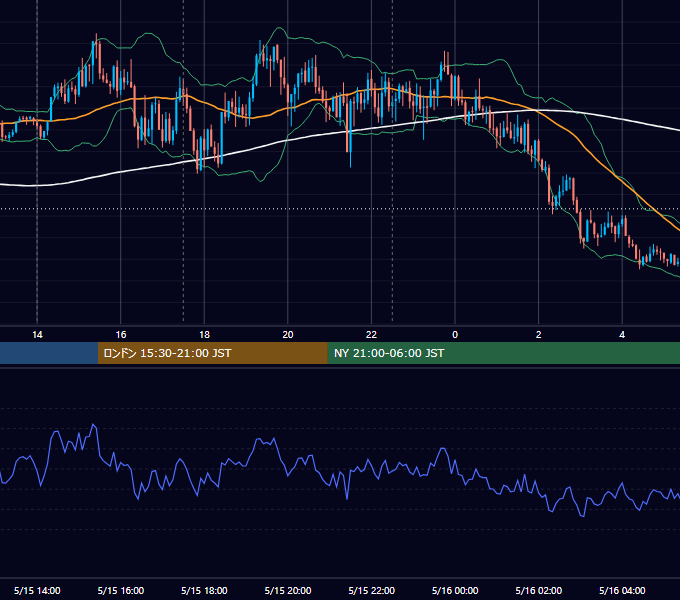Click the 5/15 20:00 time label
Image resolution: width=680 pixels, height=600 pixels.
pos(288,590)
